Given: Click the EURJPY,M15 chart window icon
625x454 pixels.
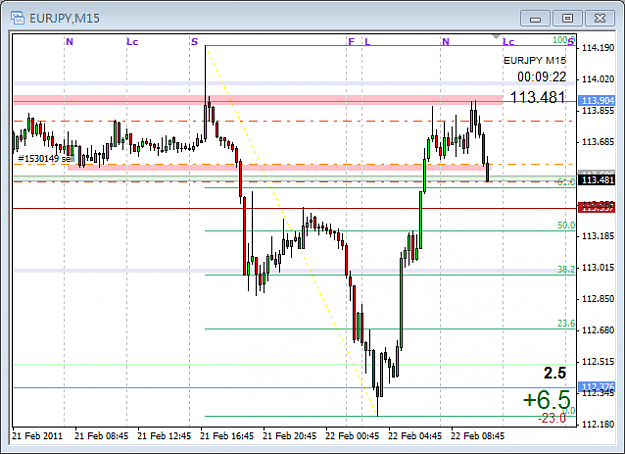Looking at the screenshot, I should pos(18,18).
